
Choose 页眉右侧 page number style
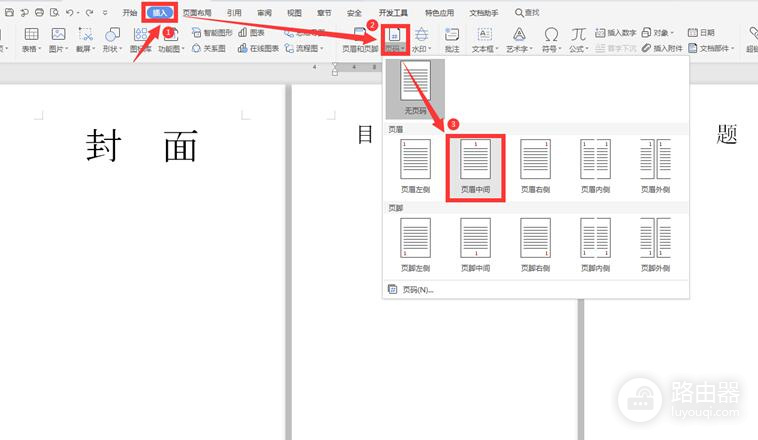[535, 167]
